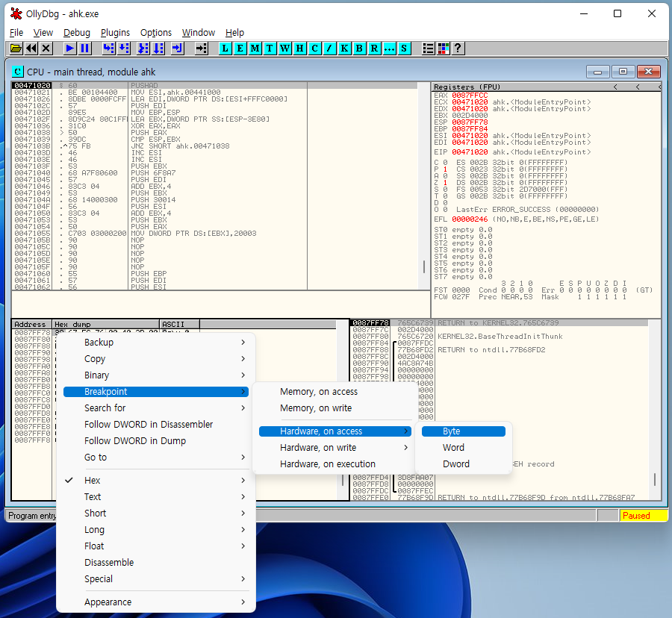
Task: Click the EIP register value 00471020
Action: point(470,152)
